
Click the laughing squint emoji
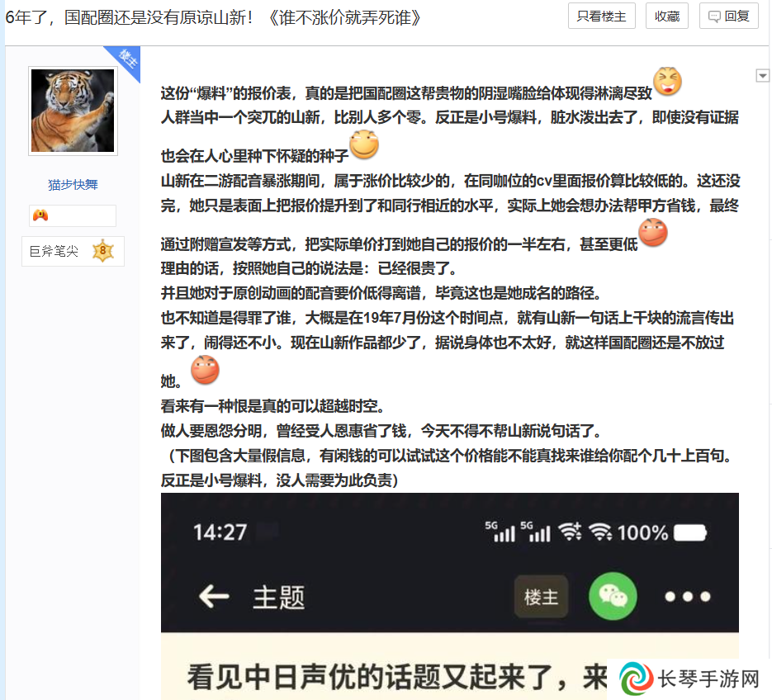(668, 81)
